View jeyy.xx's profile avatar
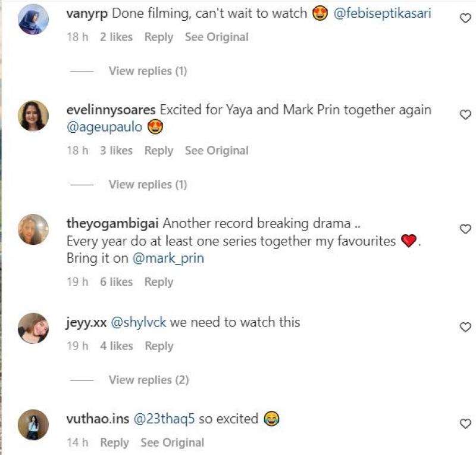The height and width of the screenshot is (455, 476). coord(33,328)
